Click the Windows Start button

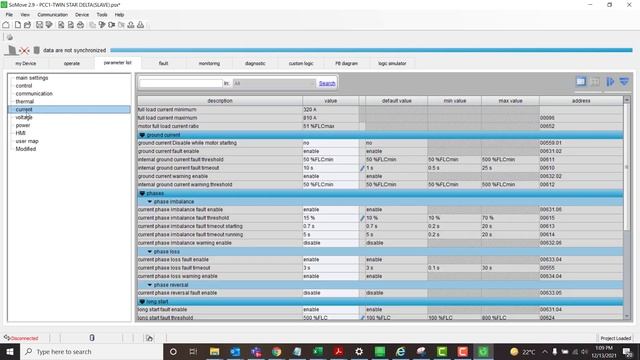pos(10,351)
